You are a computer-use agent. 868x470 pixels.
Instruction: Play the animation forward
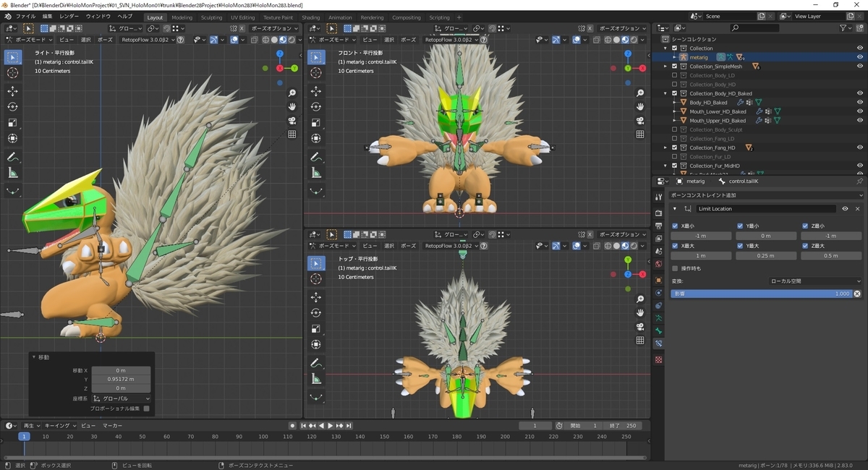pyautogui.click(x=331, y=426)
